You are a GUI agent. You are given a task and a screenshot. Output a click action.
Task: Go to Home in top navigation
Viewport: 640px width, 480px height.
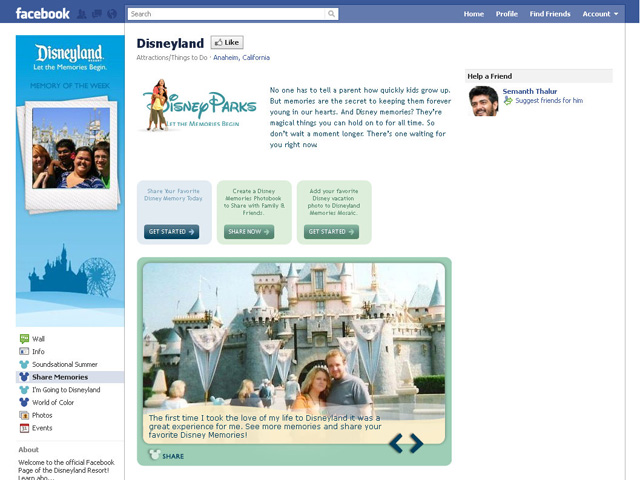[473, 14]
